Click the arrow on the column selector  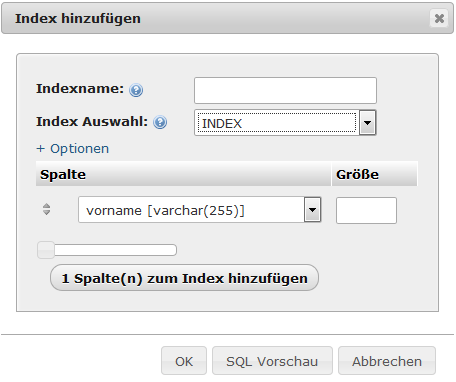[312, 210]
